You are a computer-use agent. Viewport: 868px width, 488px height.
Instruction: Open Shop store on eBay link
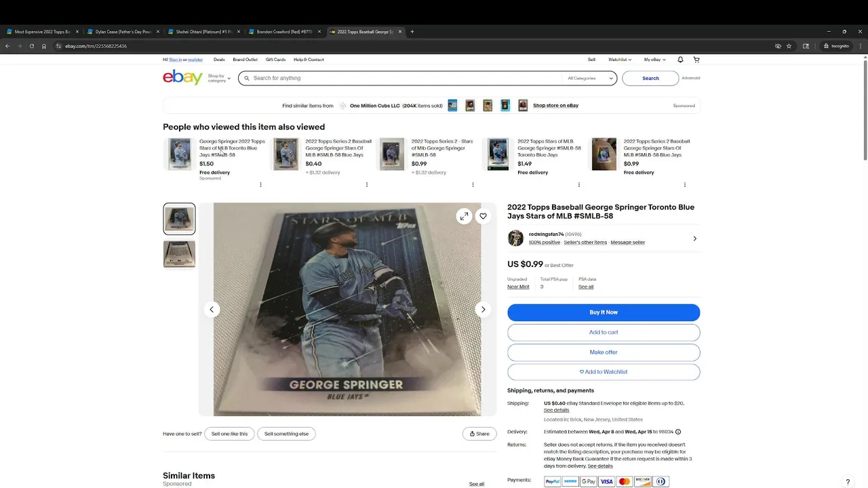tap(555, 106)
